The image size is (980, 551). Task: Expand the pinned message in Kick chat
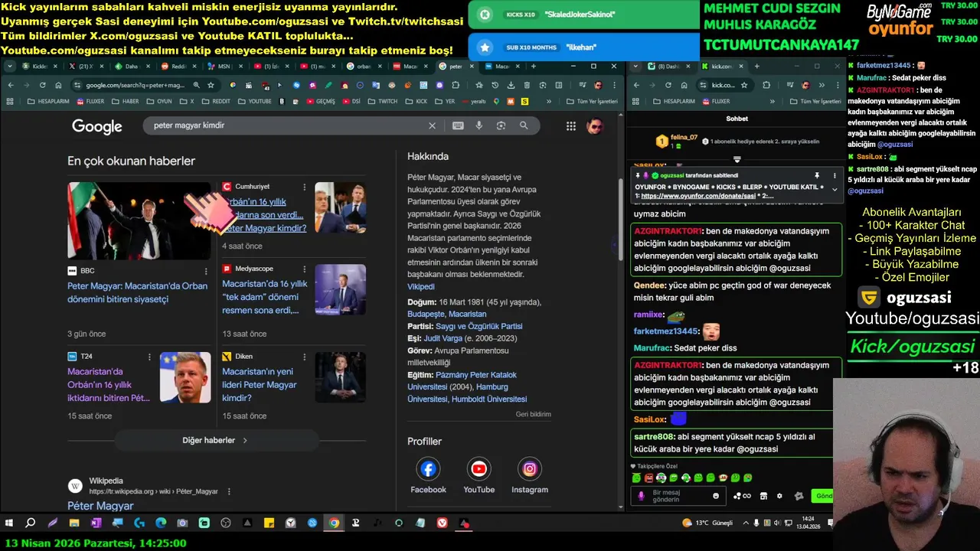click(x=835, y=189)
